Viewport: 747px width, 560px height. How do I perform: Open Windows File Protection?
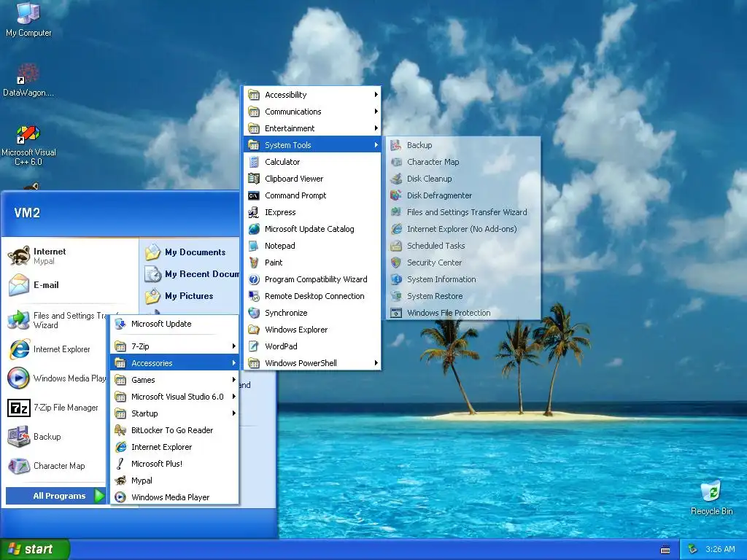(463, 313)
